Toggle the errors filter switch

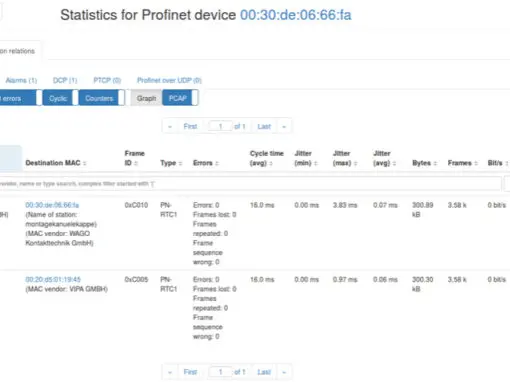coord(20,98)
